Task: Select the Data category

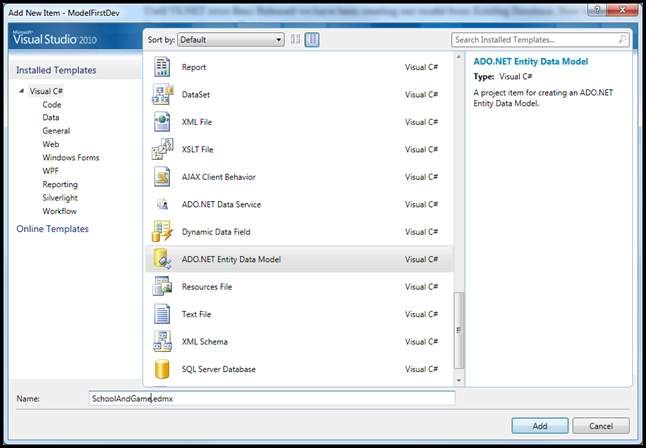Action: (51, 117)
